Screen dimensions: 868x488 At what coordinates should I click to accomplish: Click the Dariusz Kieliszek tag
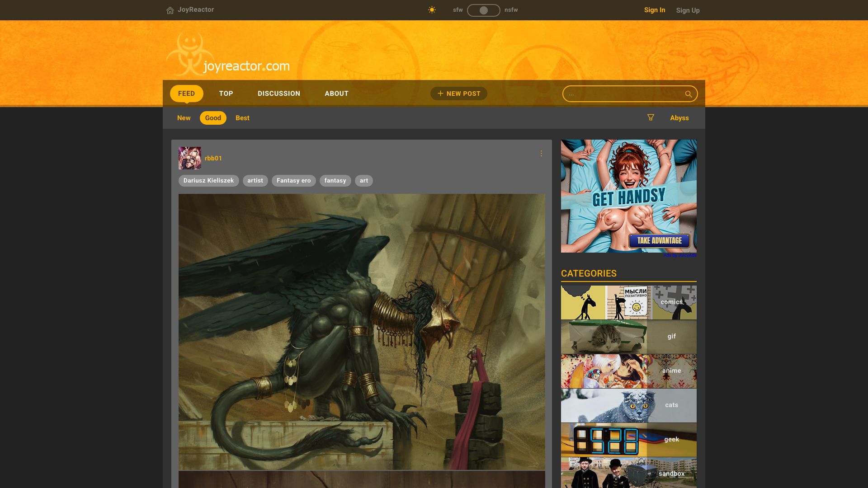tap(208, 181)
